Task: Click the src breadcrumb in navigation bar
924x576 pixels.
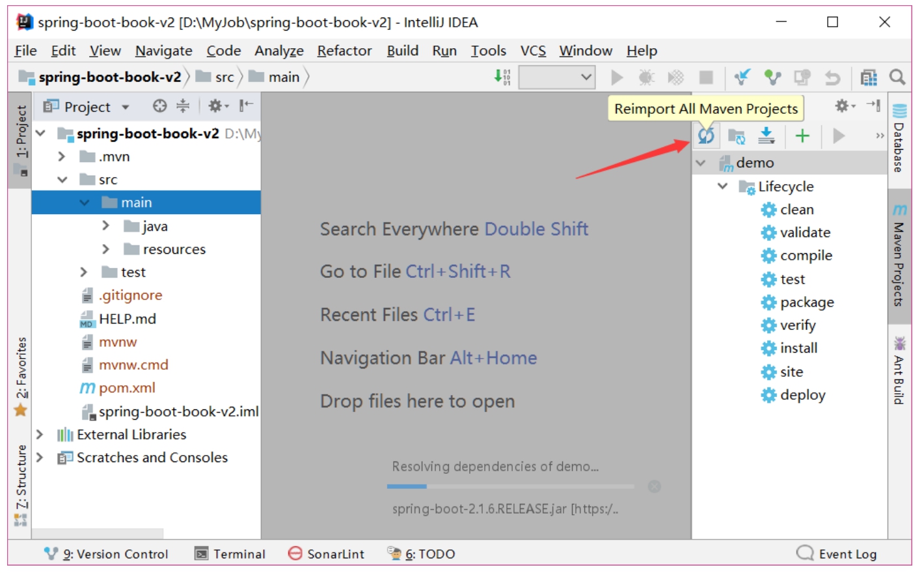Action: [x=215, y=77]
